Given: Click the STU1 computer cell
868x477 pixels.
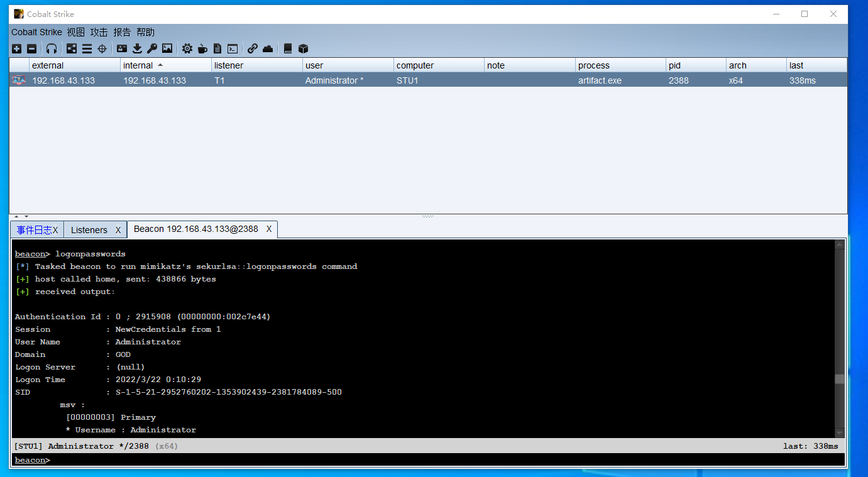Looking at the screenshot, I should coord(439,80).
